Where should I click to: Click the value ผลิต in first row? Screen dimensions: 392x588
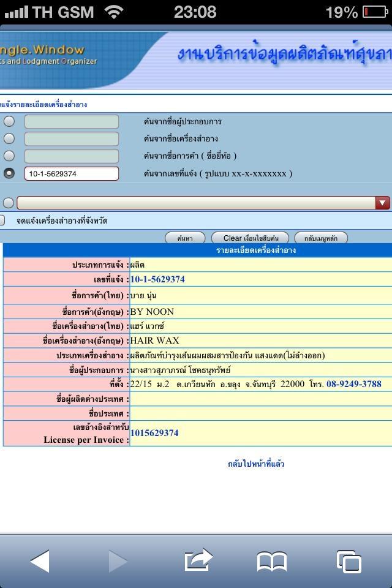tap(137, 265)
